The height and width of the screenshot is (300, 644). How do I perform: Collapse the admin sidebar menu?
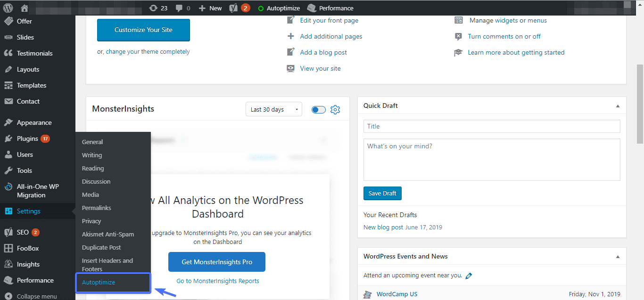point(38,296)
